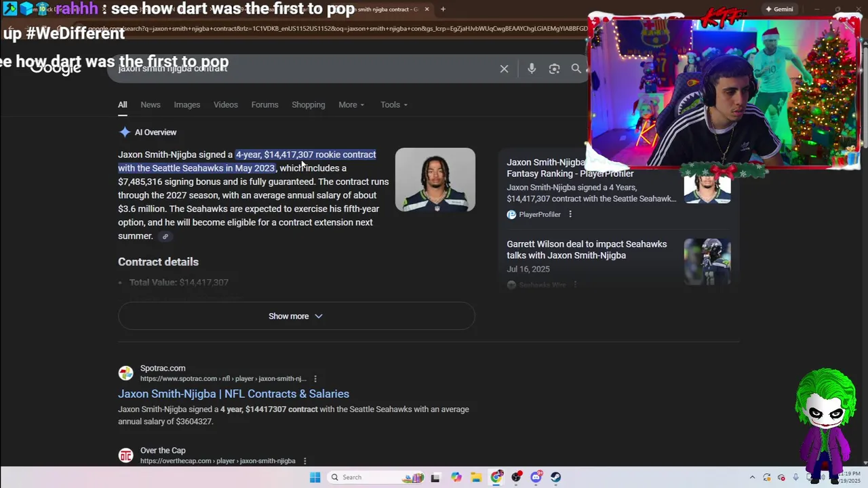Switch to the Images tab
The image size is (868, 488).
(186, 104)
